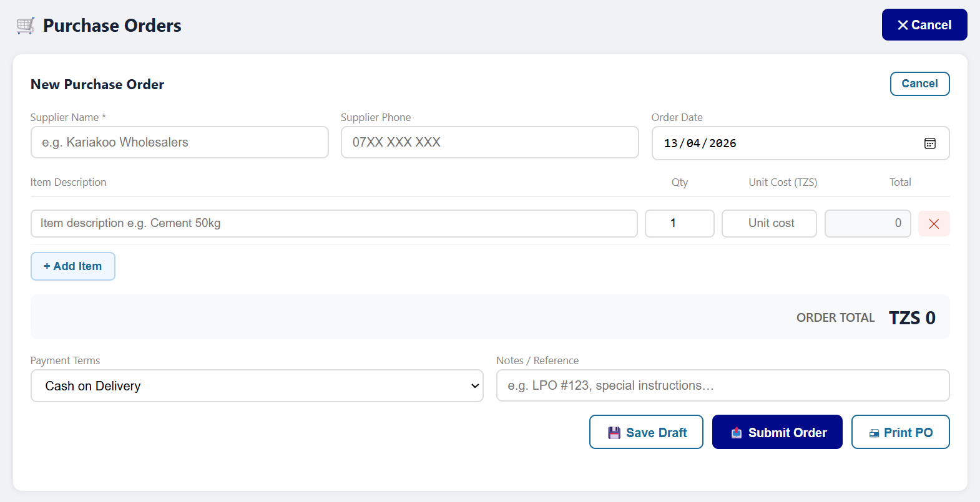Click the Purchase Orders page heading
Screen dimensions: 980x502
[x=112, y=26]
